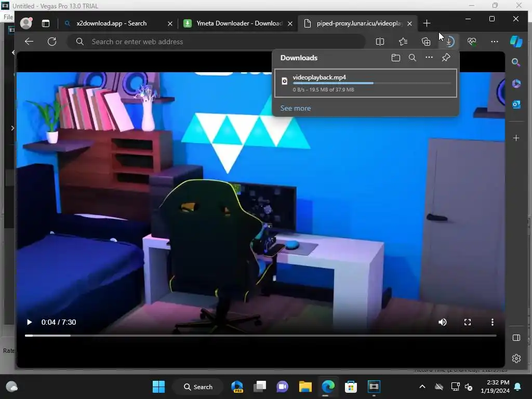
Task: Add a sidebar app with plus
Action: (x=516, y=138)
